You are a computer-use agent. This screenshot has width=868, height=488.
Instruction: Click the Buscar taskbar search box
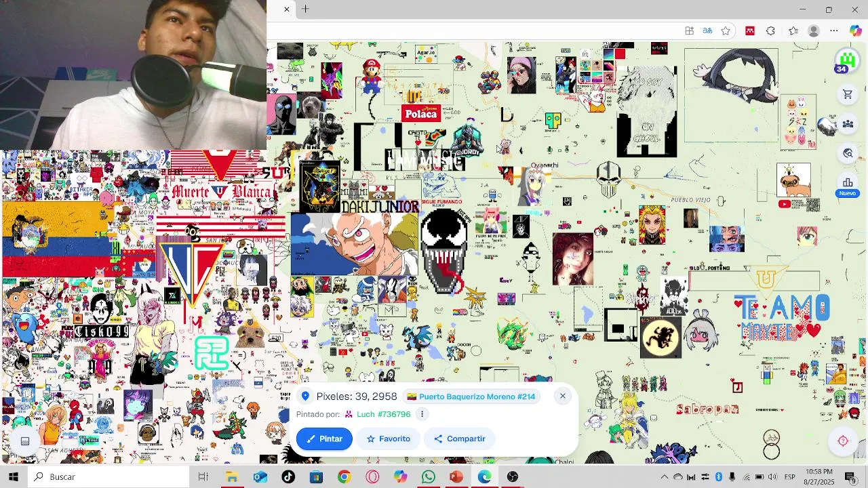tap(108, 476)
